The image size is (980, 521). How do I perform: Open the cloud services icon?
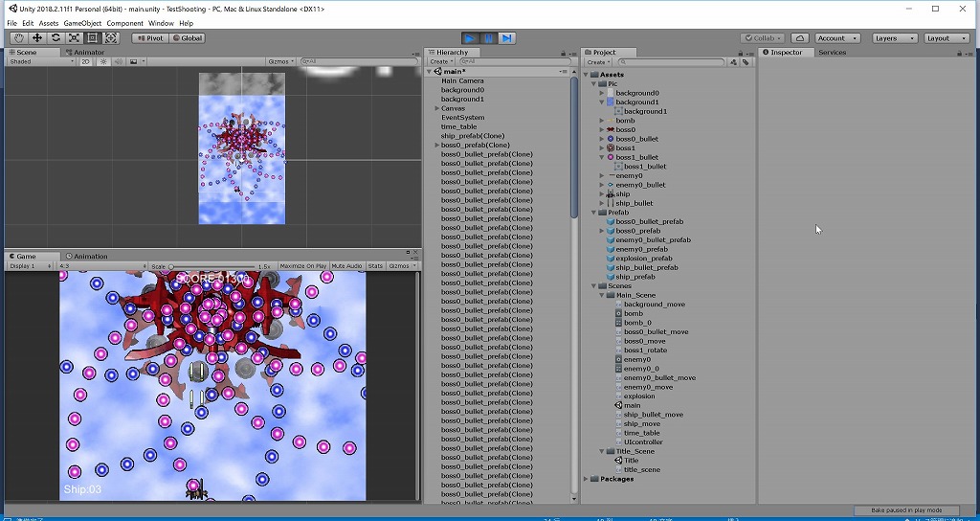tap(800, 38)
